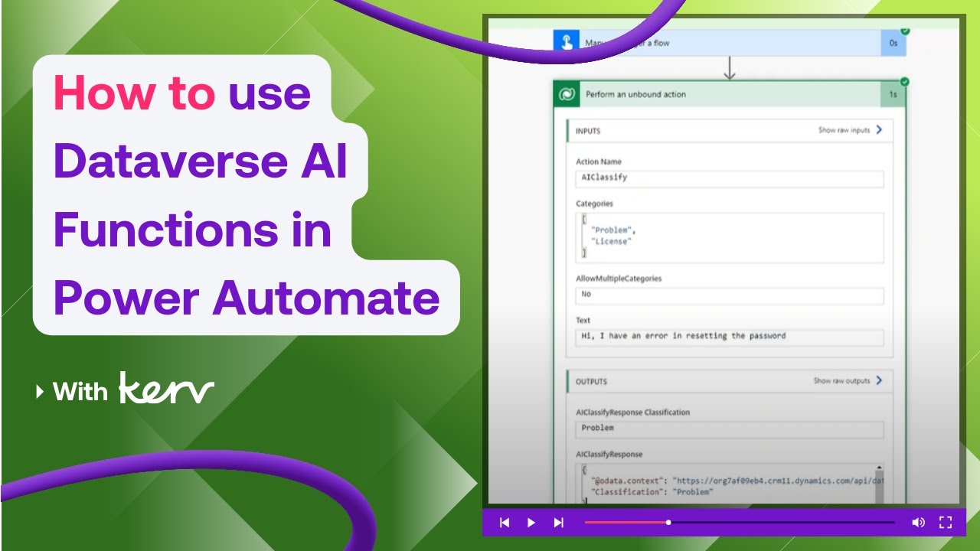Play the video with the play button
Image resolution: width=980 pixels, height=551 pixels.
point(531,523)
